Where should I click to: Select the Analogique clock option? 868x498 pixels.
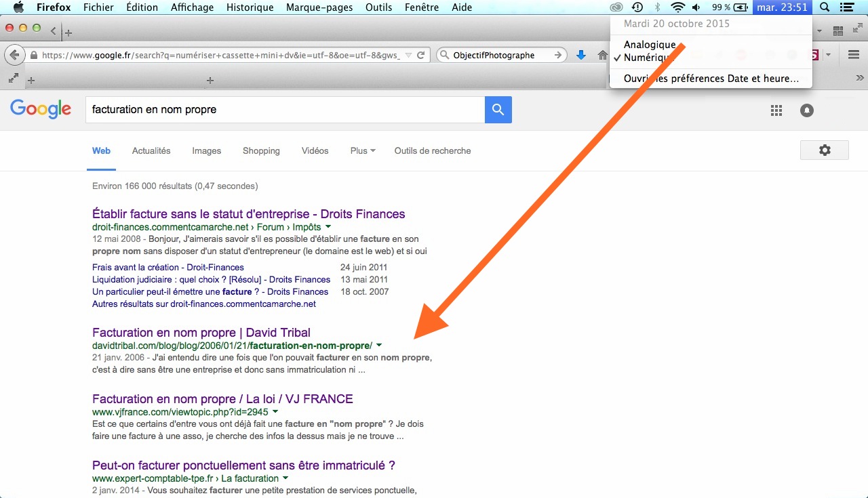(x=650, y=45)
